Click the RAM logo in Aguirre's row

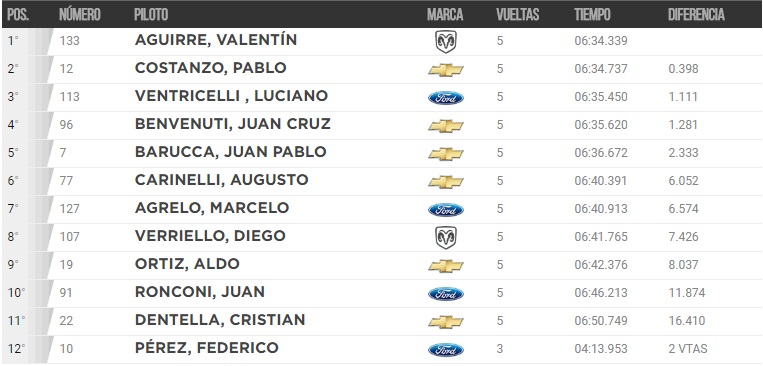446,42
